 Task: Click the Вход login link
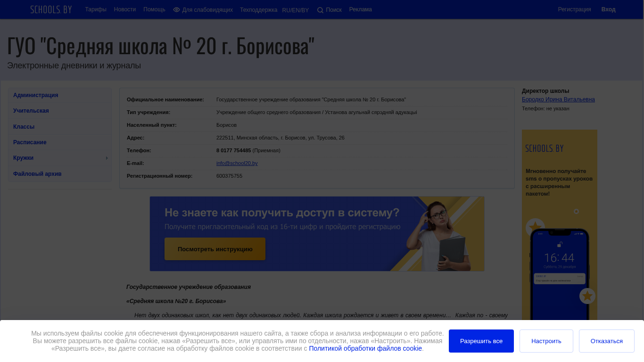608,9
